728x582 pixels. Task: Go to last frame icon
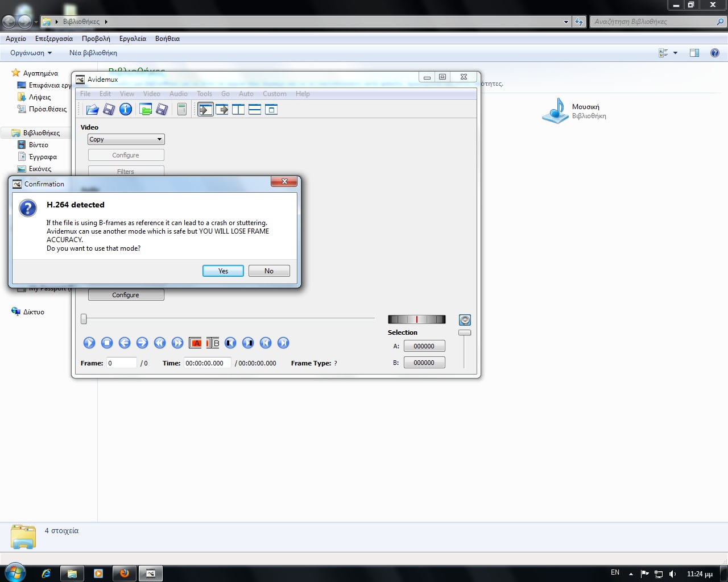click(283, 343)
